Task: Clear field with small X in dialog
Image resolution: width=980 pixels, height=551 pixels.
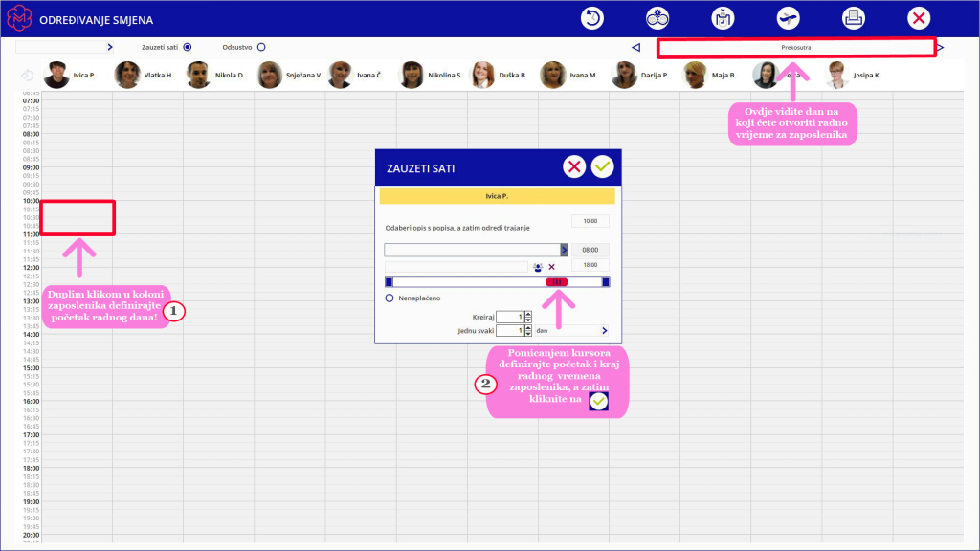Action: pos(552,268)
